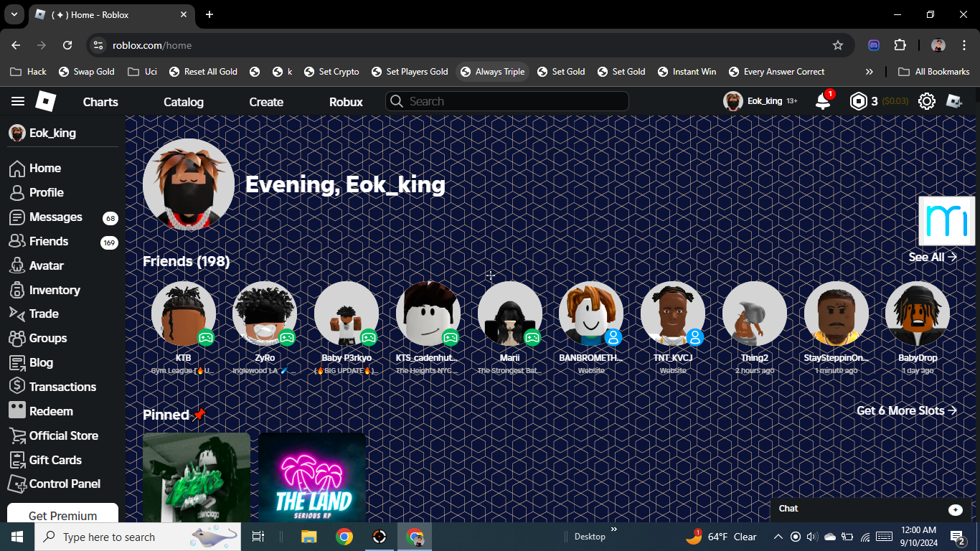Open friend ZyRo's avatar
The height and width of the screenshot is (551, 980).
(x=265, y=314)
